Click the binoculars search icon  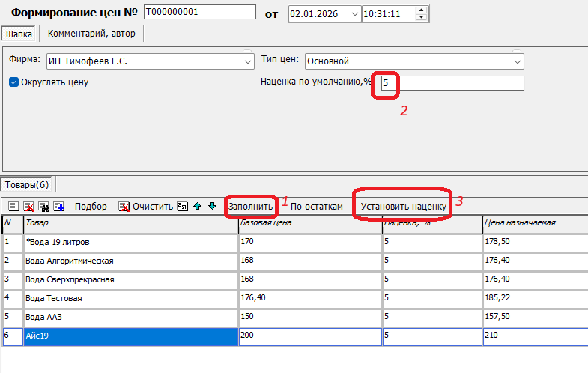(x=44, y=206)
